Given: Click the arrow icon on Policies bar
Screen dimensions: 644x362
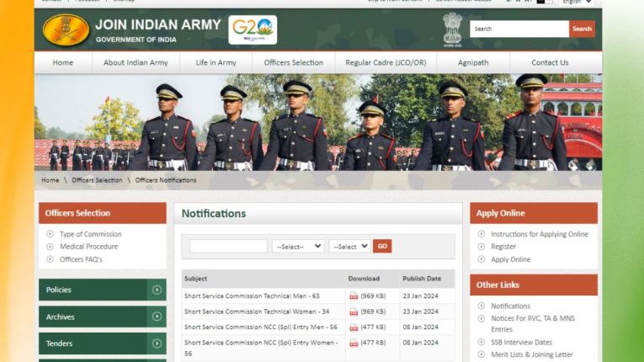Looking at the screenshot, I should 157,290.
